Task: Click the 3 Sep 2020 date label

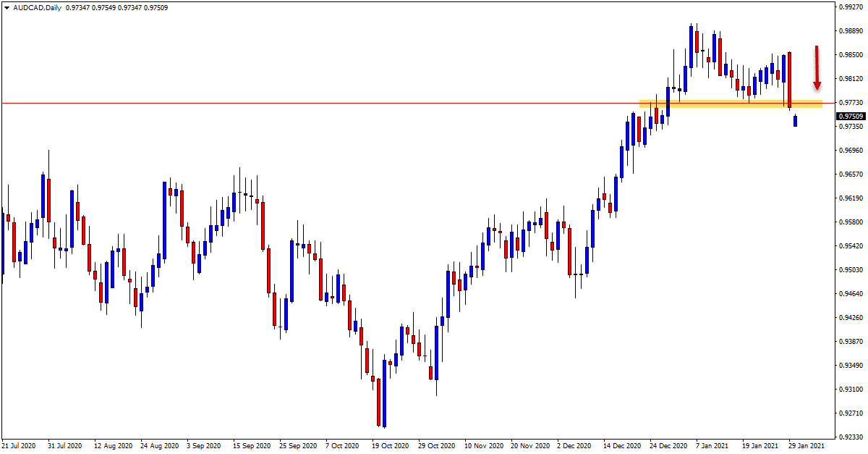Action: (203, 446)
